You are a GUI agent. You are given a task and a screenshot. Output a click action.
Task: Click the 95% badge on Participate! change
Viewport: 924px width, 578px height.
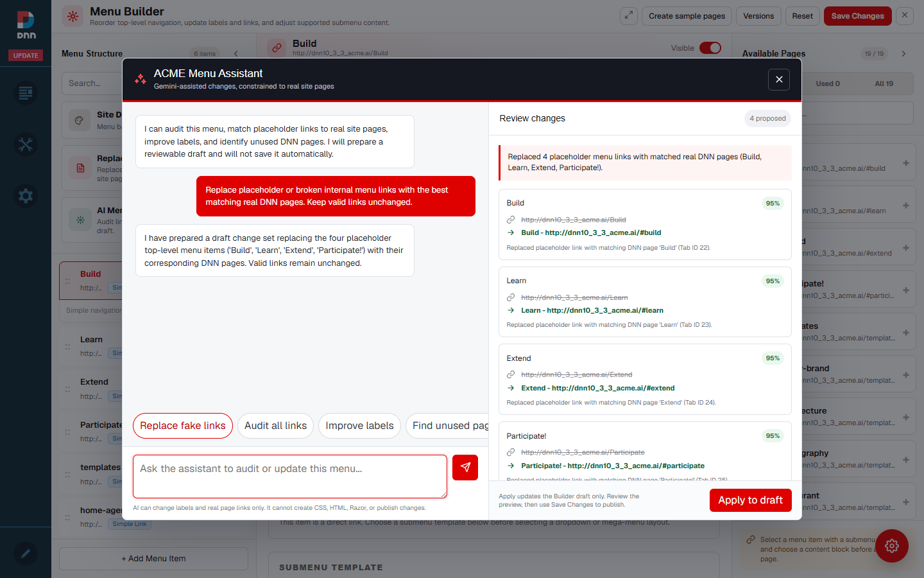[773, 436]
